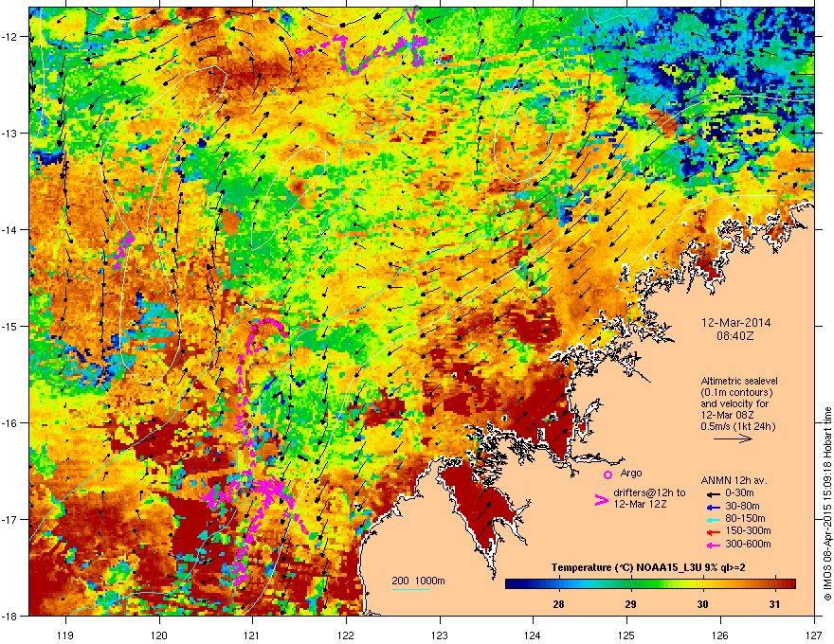Viewport: 834px width, 644px height.
Task: Click the latitude axis label -15
Action: (9, 326)
